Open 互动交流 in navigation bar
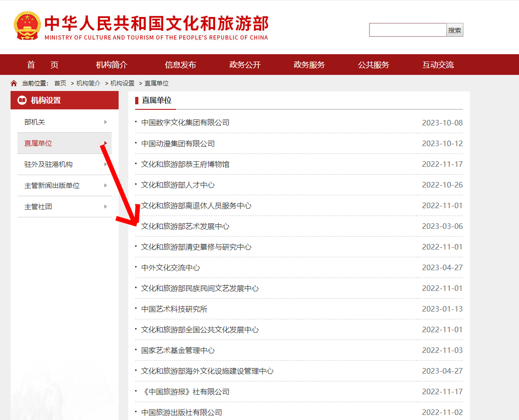Screen dimensions: 519x420 point(438,65)
